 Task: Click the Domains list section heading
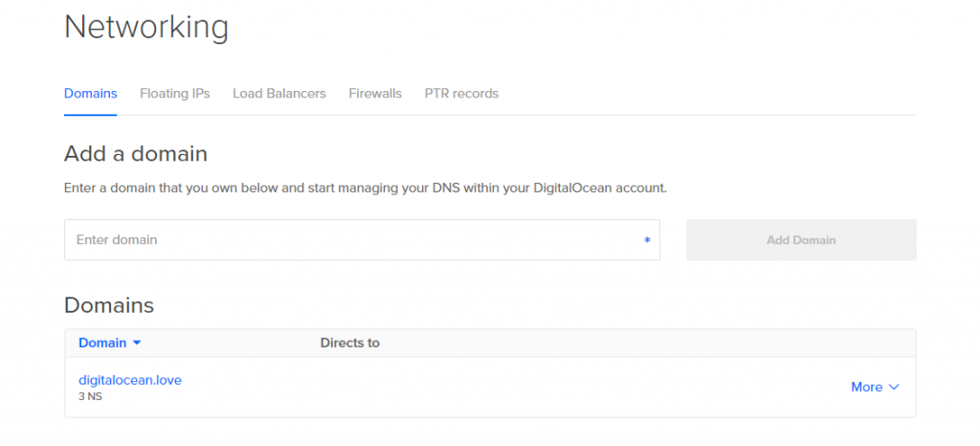click(108, 305)
